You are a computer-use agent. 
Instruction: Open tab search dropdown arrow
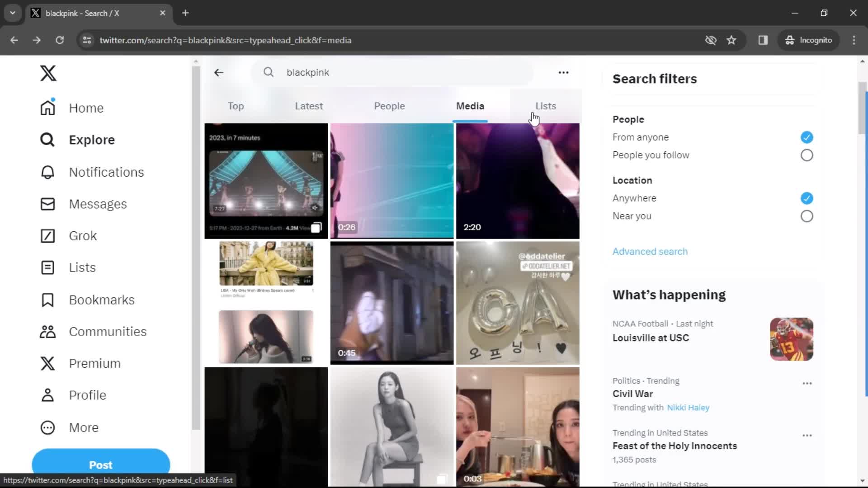[x=13, y=13]
